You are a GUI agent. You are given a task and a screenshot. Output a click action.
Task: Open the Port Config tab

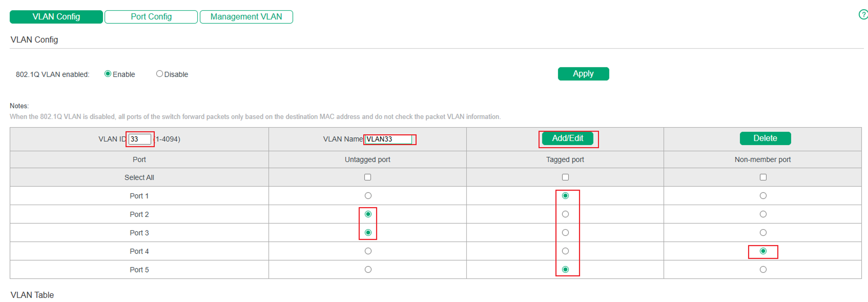151,17
